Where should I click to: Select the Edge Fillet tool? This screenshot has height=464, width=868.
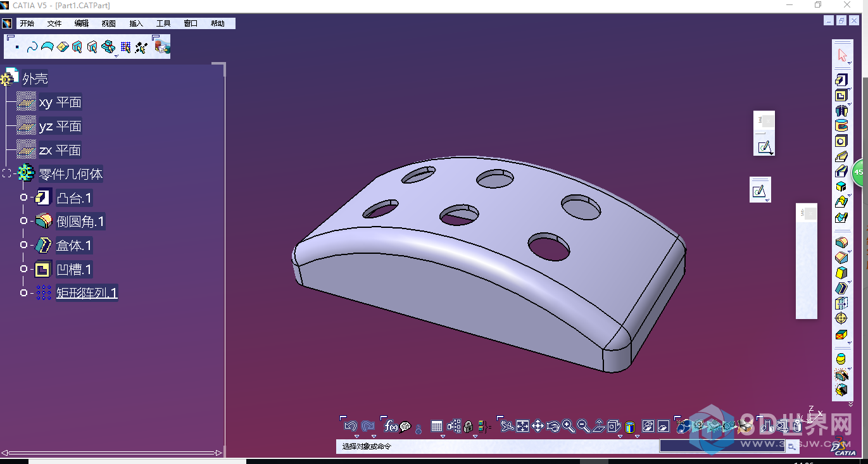[841, 242]
